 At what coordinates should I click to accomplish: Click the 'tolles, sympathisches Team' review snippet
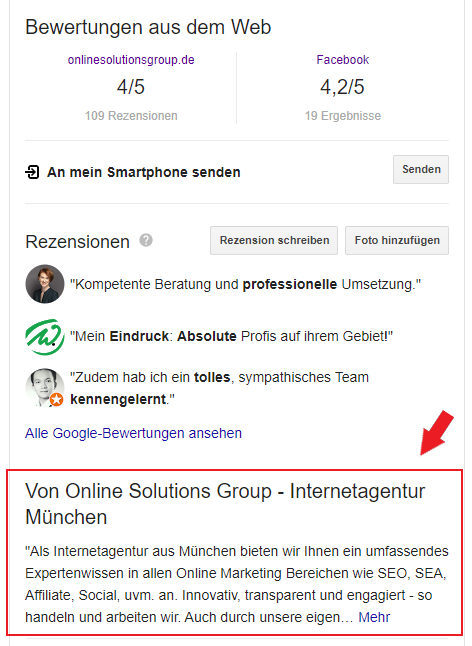point(220,388)
